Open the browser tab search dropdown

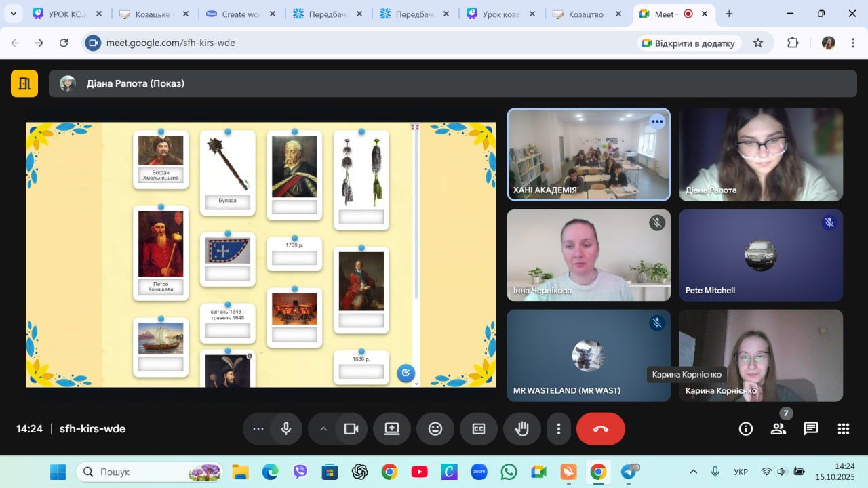click(x=13, y=14)
